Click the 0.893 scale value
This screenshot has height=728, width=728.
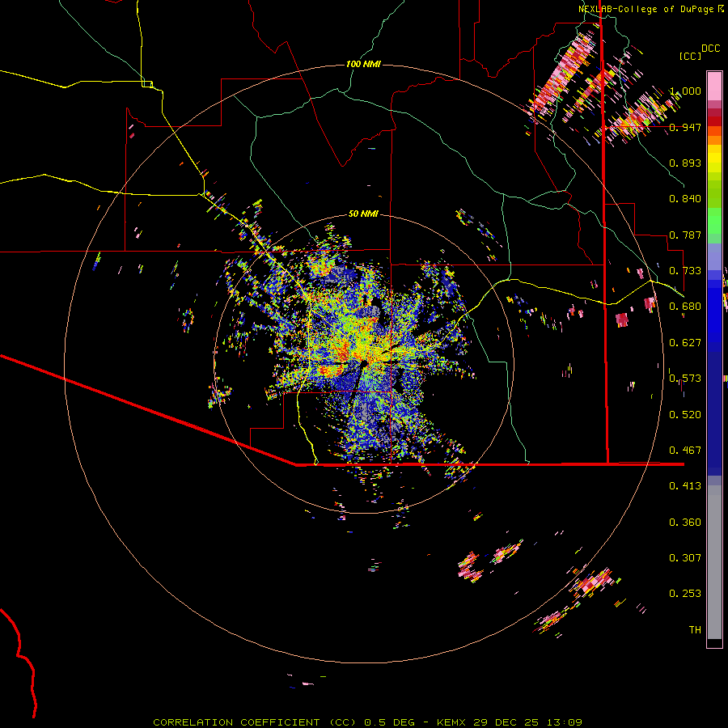tap(685, 163)
